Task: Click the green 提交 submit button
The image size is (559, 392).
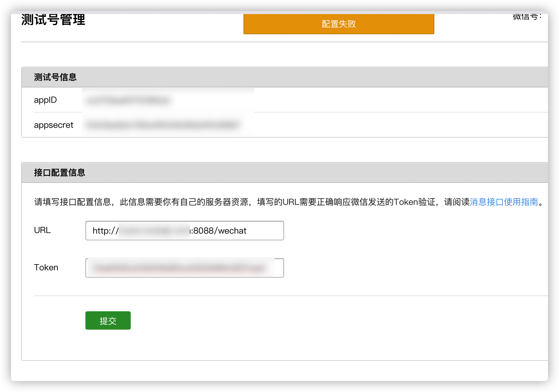Action: point(108,320)
